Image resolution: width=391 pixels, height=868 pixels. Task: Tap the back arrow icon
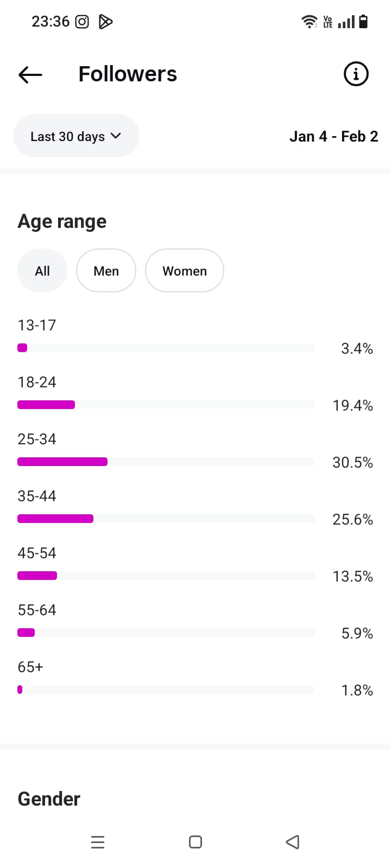click(x=30, y=74)
